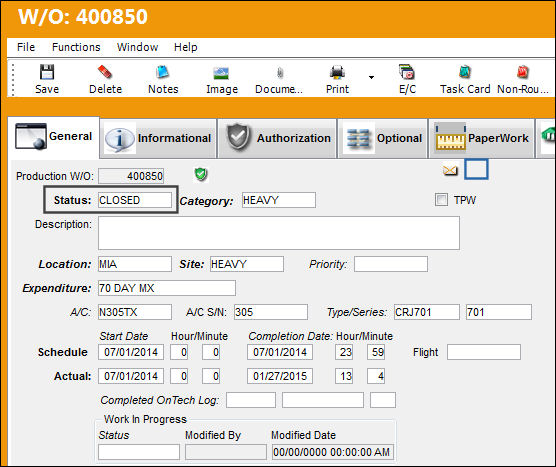Click the blue outlined square box
Screen dimensions: 556x467
point(476,169)
